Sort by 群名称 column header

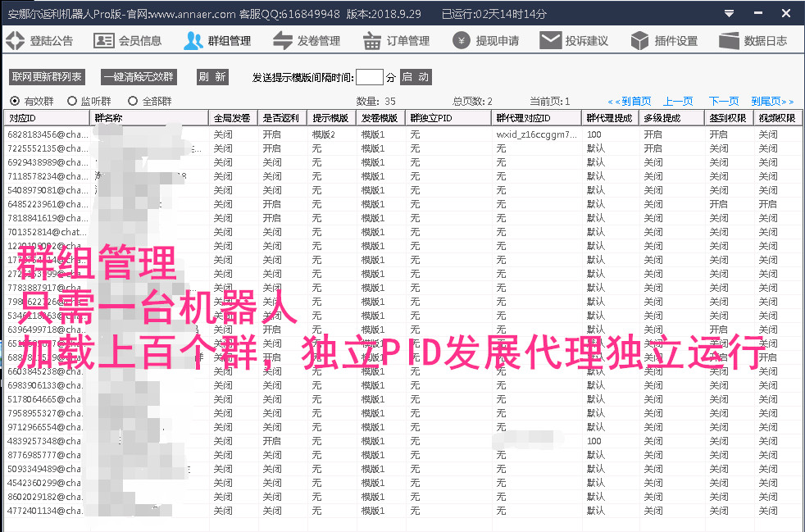click(x=149, y=118)
